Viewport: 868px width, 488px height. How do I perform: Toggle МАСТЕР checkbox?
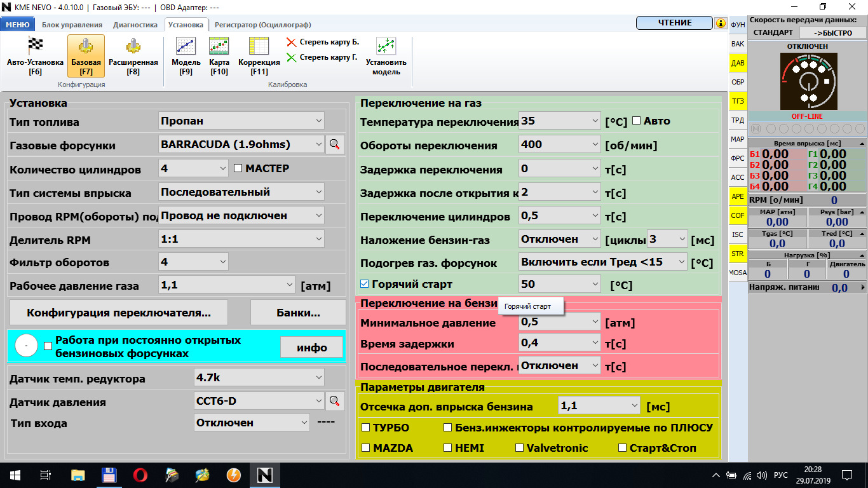pos(239,168)
